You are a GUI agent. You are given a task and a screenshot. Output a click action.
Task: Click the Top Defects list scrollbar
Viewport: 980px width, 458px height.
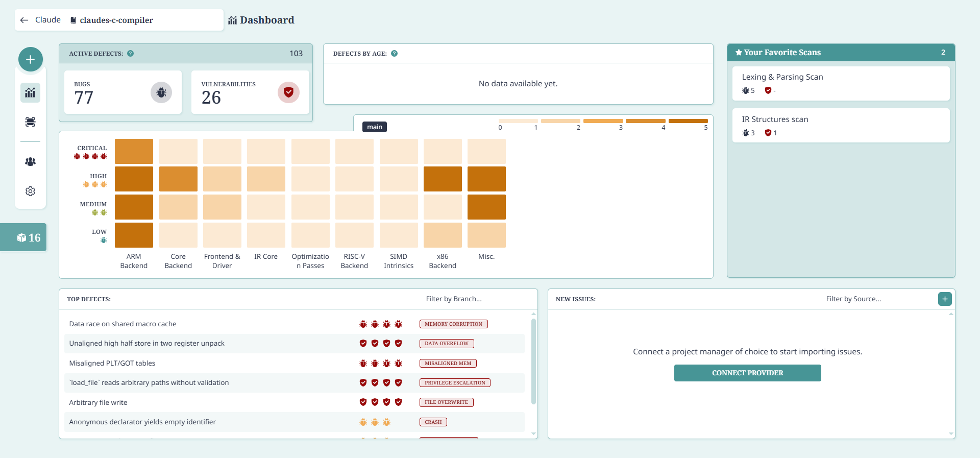point(533,361)
